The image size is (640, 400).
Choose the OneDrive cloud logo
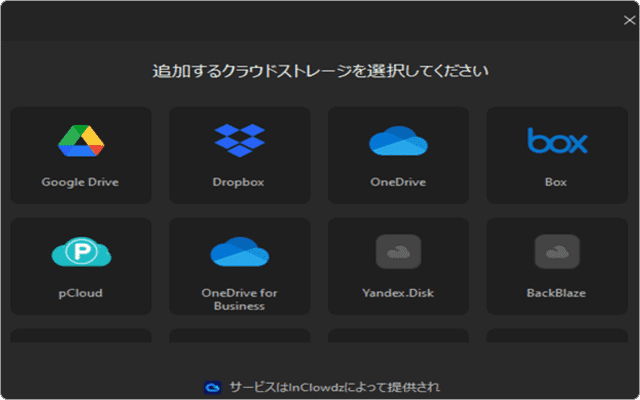click(x=398, y=141)
